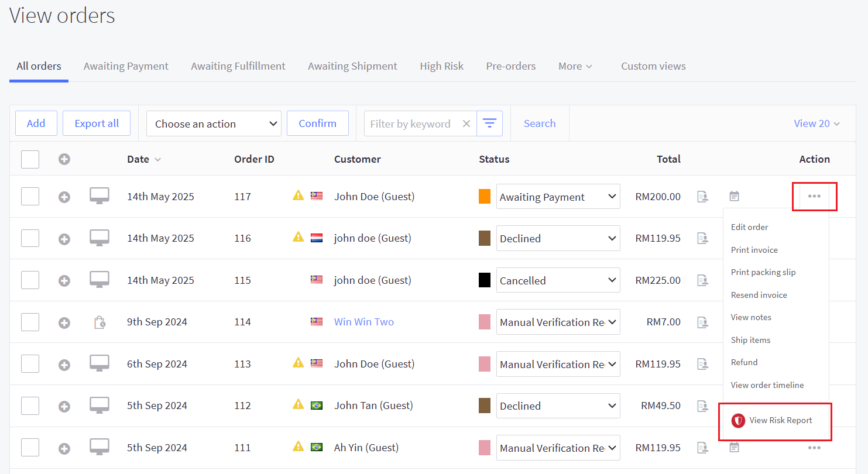868x474 pixels.
Task: Expand the View 20 page size dropdown
Action: (x=817, y=123)
